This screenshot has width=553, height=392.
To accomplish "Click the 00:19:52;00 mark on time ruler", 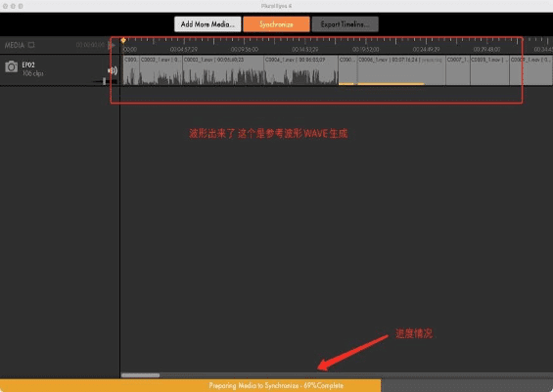I will click(365, 49).
